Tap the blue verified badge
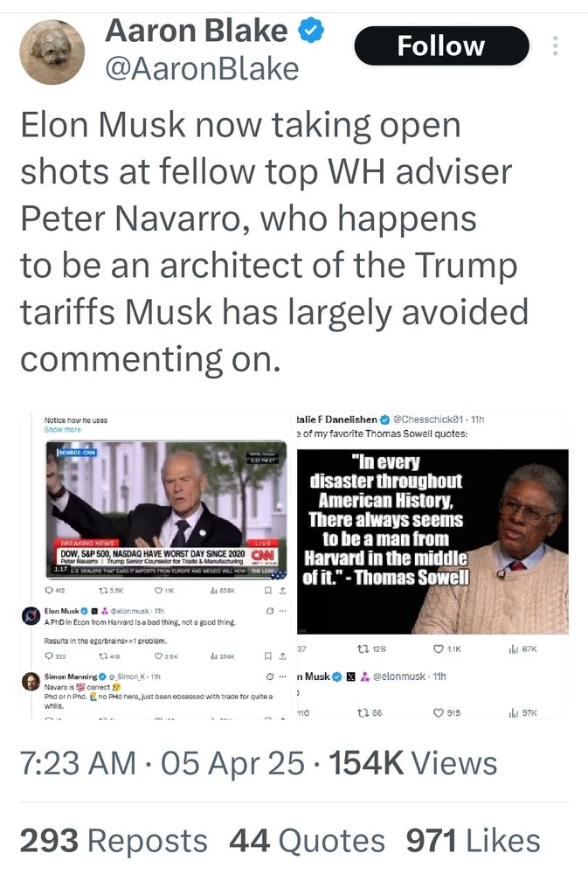The height and width of the screenshot is (874, 588). [x=312, y=31]
